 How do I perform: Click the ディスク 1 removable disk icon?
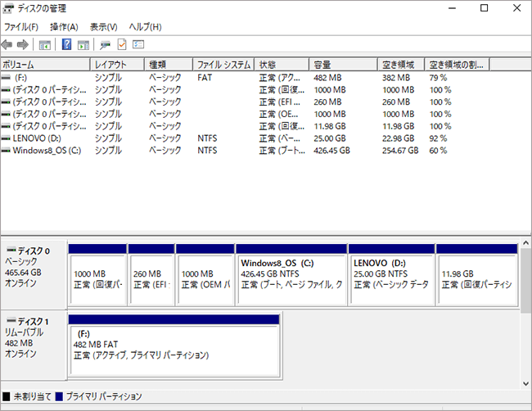coord(11,320)
